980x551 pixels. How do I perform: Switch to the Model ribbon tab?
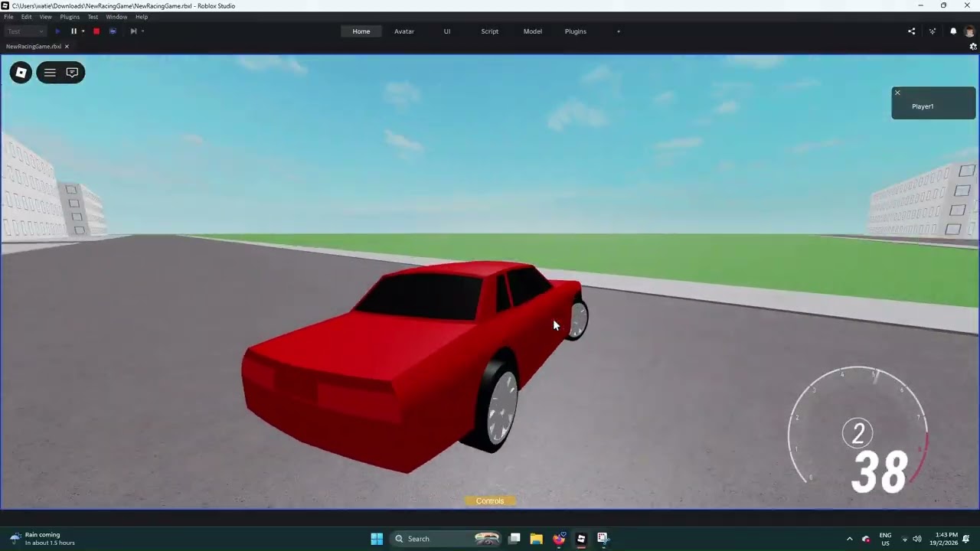[533, 31]
